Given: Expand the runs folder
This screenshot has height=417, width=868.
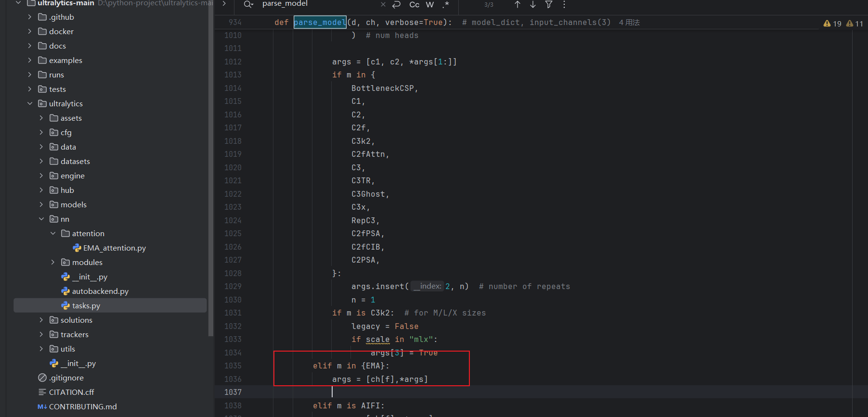Looking at the screenshot, I should (x=30, y=75).
